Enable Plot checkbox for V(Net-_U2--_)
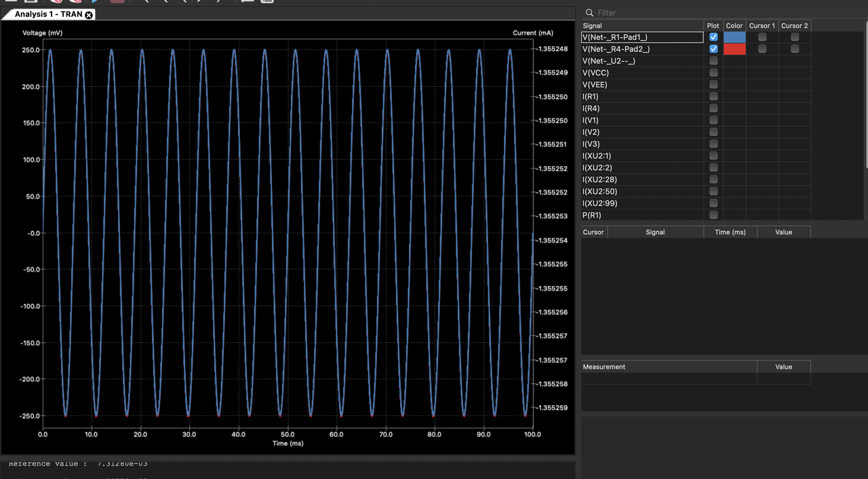This screenshot has width=868, height=479. click(x=713, y=61)
